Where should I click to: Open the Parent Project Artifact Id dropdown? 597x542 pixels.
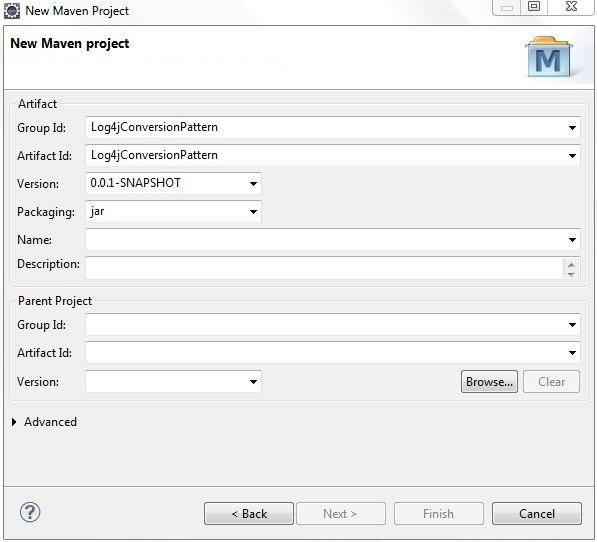click(572, 353)
